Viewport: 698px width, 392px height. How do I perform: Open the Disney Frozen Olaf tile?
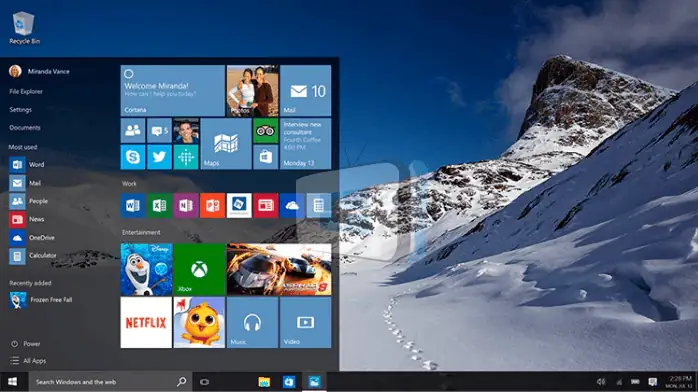click(146, 270)
